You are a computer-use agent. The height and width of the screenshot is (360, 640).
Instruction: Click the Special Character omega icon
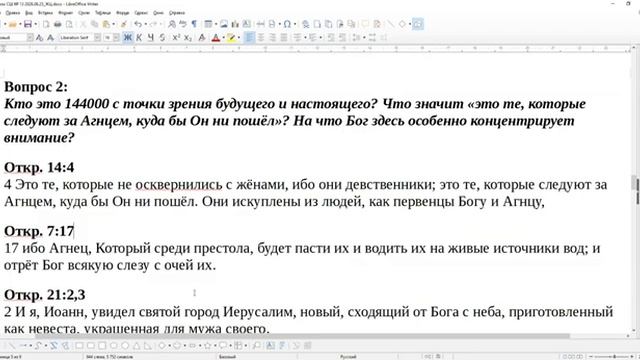click(287, 24)
